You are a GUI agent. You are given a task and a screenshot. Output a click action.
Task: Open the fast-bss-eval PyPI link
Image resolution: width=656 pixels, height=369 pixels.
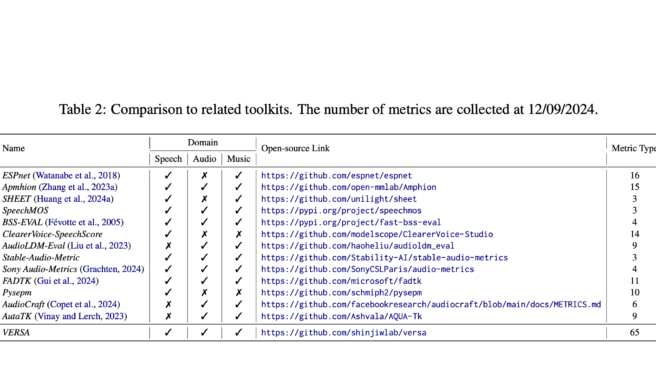pos(351,223)
